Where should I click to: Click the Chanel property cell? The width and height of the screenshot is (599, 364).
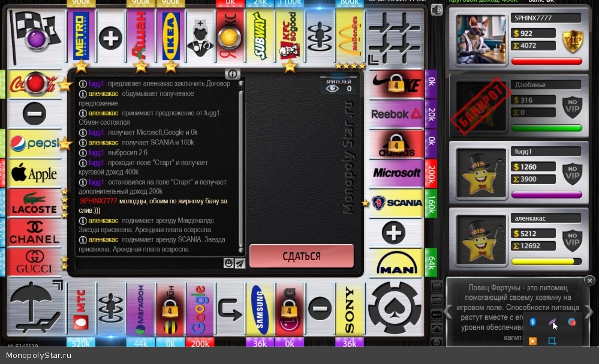[x=34, y=233]
